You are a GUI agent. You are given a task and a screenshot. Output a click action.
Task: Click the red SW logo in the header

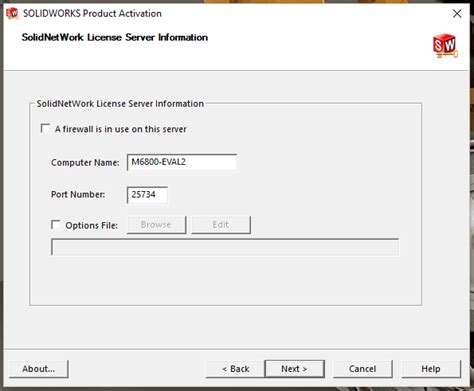click(445, 45)
